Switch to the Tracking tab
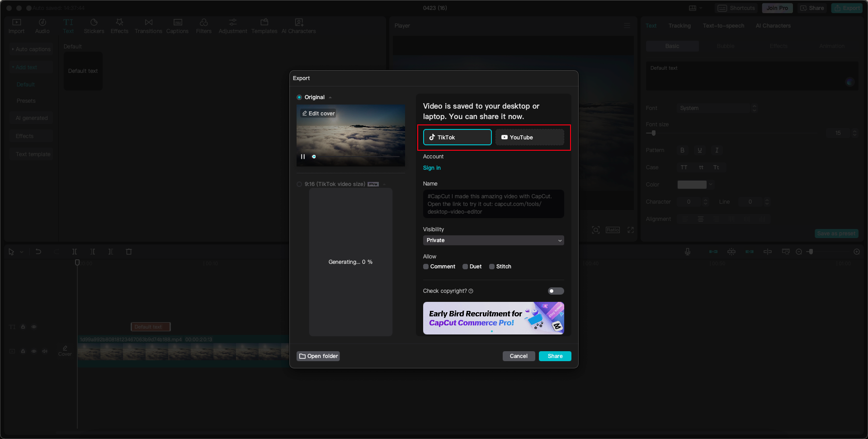 679,26
